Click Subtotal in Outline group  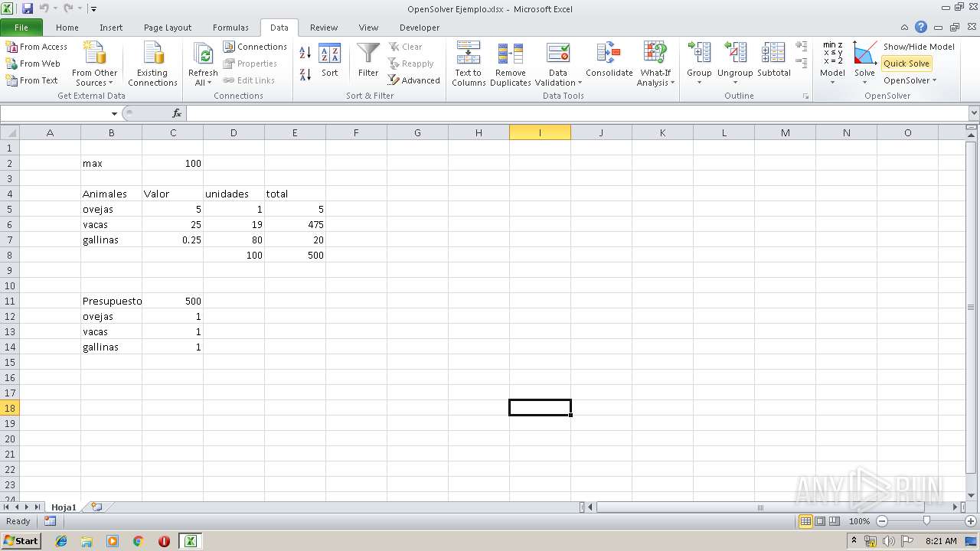pyautogui.click(x=773, y=61)
